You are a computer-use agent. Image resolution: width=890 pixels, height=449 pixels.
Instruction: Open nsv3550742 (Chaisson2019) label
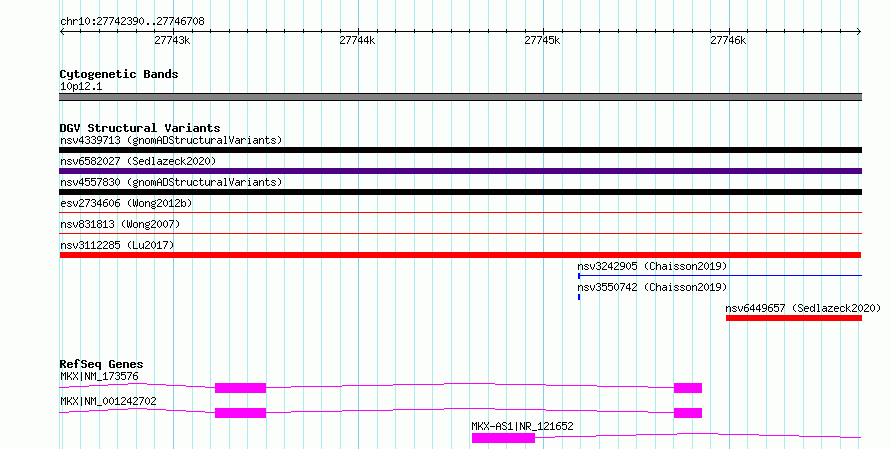point(652,287)
